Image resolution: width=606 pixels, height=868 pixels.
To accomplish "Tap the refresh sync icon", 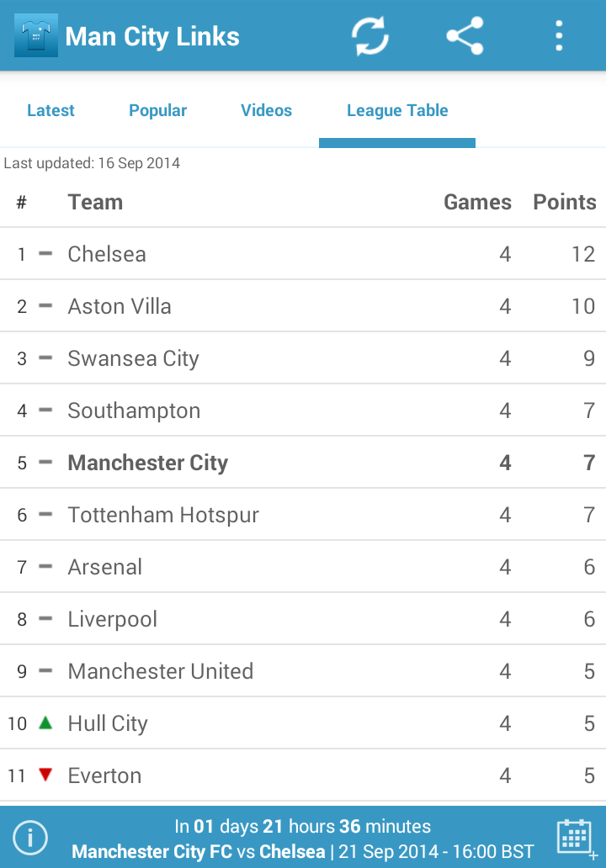I will 370,36.
